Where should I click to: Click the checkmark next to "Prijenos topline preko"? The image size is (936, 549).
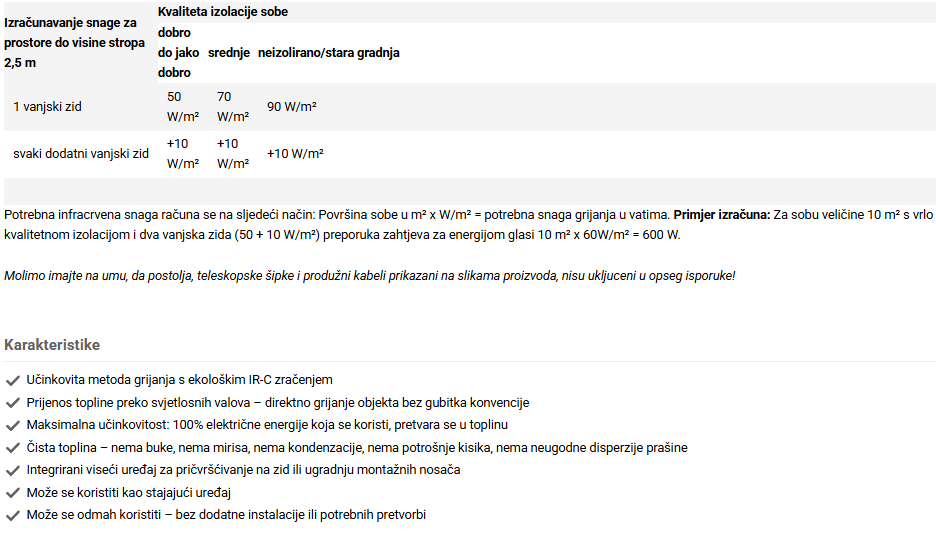tap(12, 403)
